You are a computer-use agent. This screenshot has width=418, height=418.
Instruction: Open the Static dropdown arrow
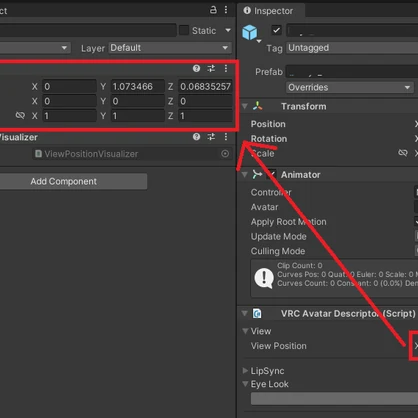[228, 30]
